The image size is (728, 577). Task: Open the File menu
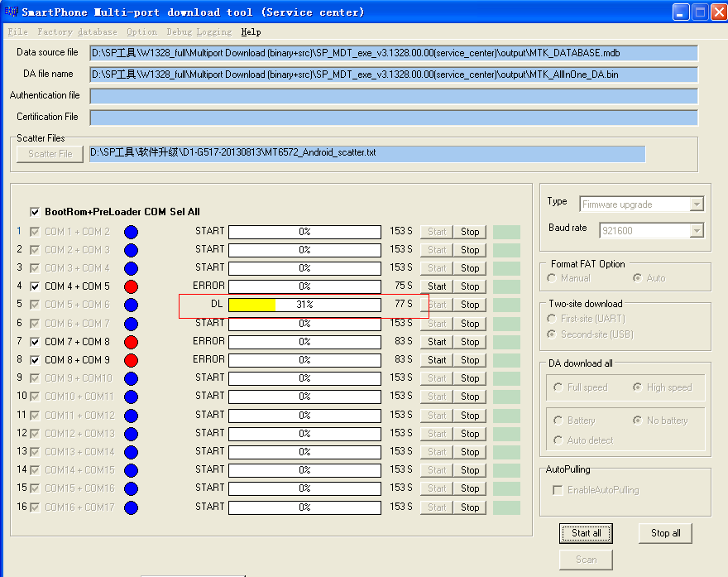[17, 31]
